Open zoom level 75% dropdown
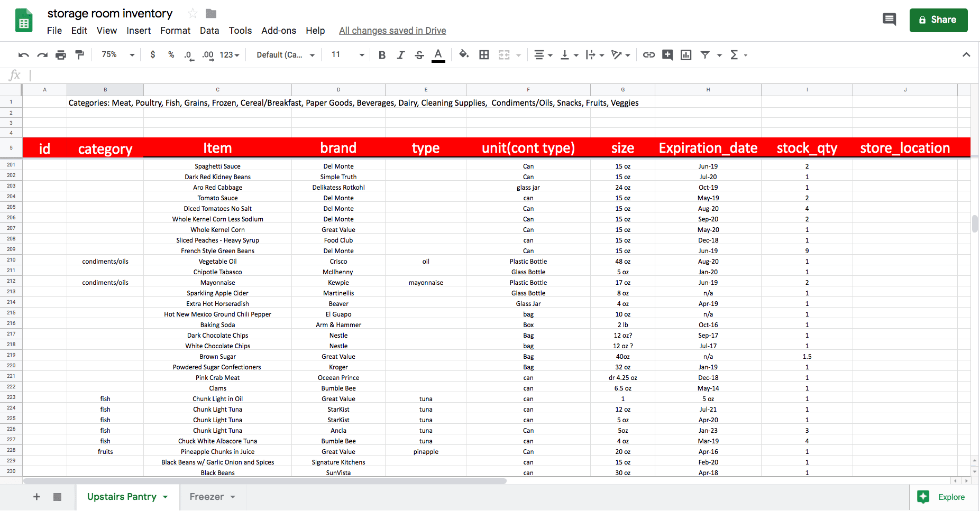This screenshot has width=980, height=511. tap(118, 55)
